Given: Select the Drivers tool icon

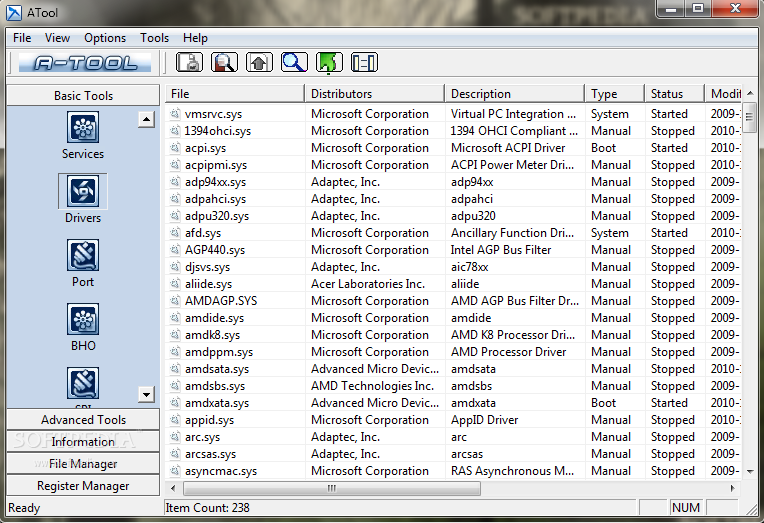Looking at the screenshot, I should pyautogui.click(x=83, y=191).
